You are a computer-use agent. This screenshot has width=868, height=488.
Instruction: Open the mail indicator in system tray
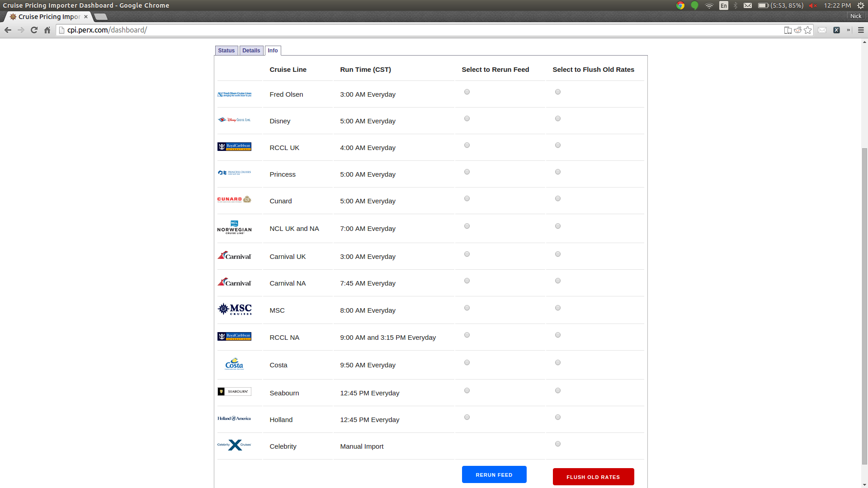click(x=748, y=5)
